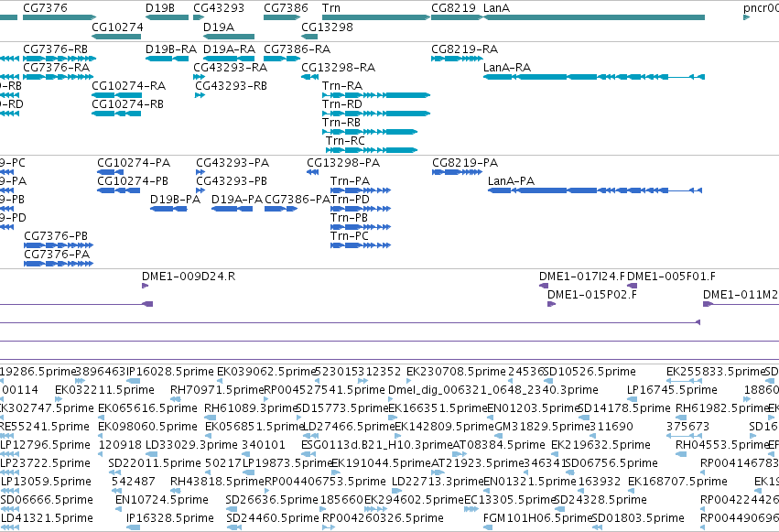Click the LanA-RA transcript label

pos(507,68)
